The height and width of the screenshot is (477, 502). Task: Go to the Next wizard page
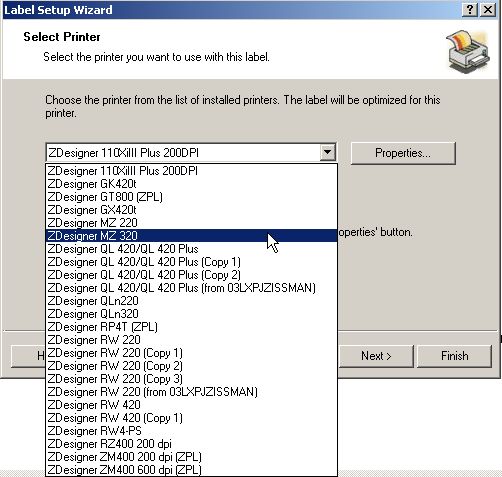click(376, 356)
